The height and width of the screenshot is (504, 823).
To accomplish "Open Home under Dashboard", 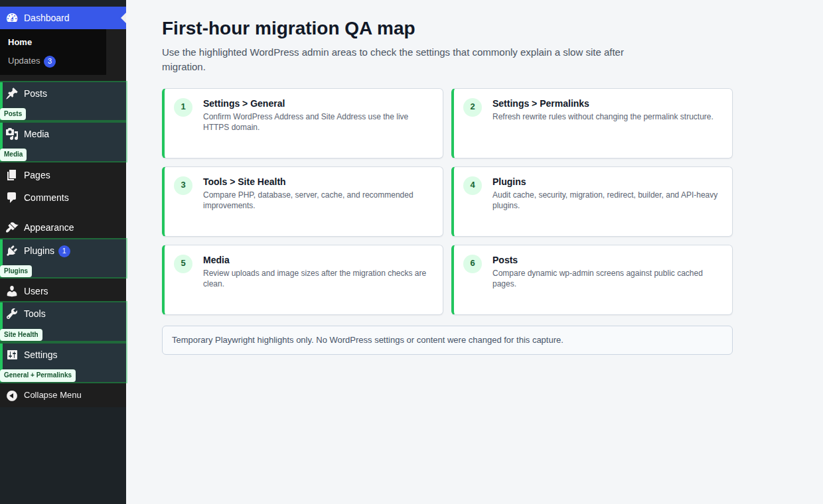I will [20, 42].
